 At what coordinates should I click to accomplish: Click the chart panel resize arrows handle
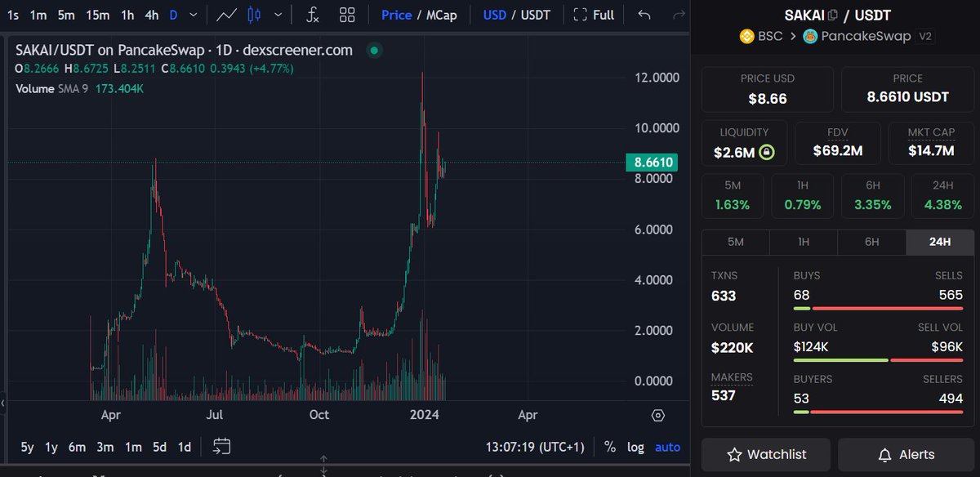(x=324, y=466)
